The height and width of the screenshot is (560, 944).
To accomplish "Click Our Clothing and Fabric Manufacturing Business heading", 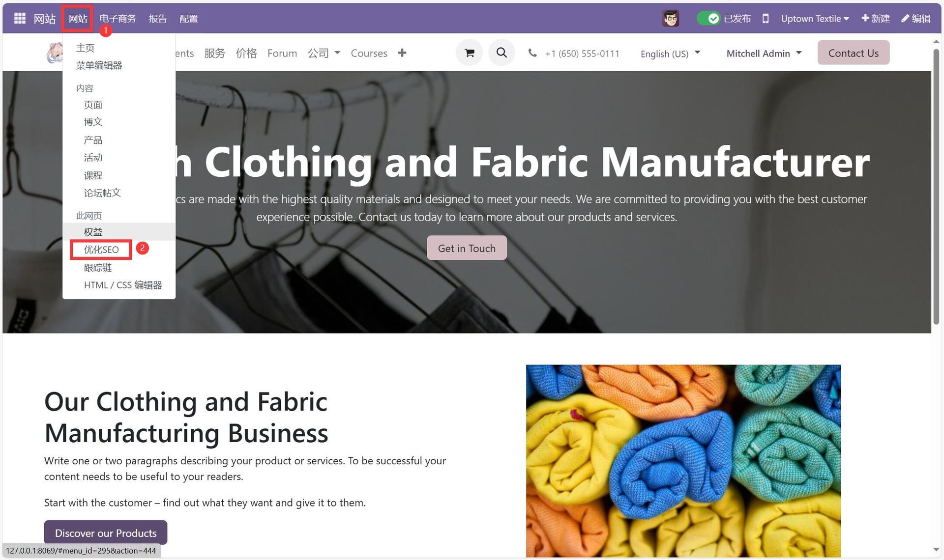I will [186, 417].
